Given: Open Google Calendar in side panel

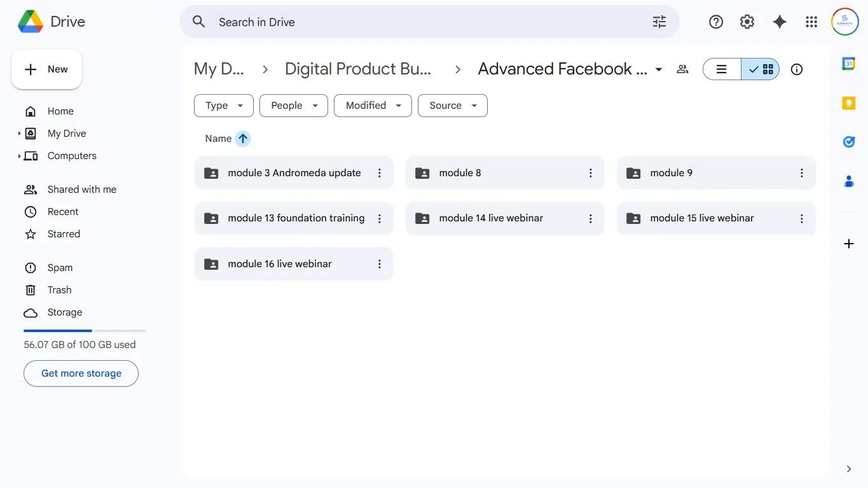Looking at the screenshot, I should (848, 64).
